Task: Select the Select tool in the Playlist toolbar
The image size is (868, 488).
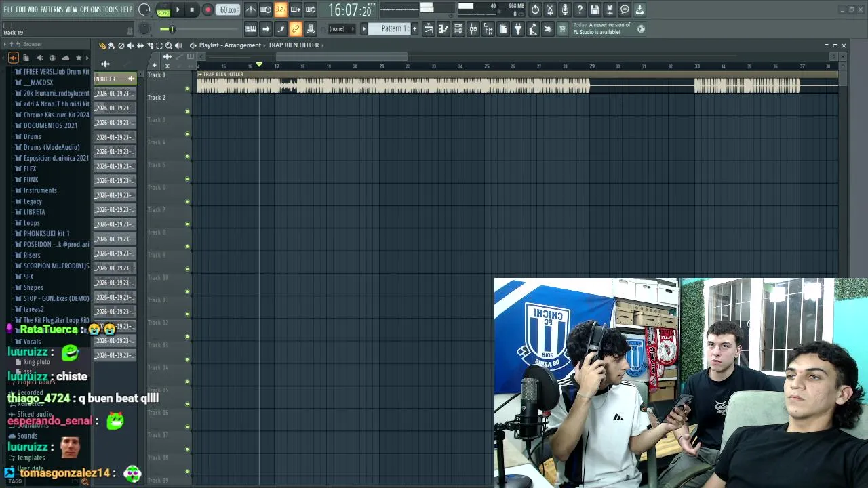Action: [x=159, y=45]
